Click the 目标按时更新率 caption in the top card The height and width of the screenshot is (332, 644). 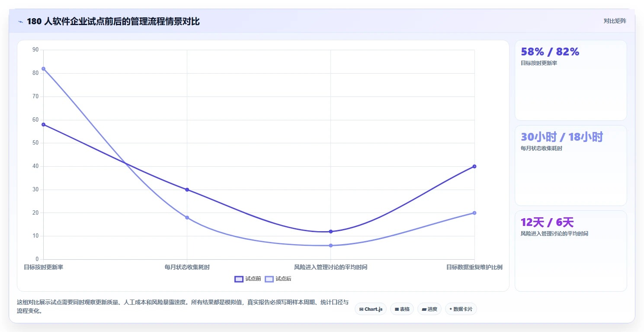click(539, 63)
